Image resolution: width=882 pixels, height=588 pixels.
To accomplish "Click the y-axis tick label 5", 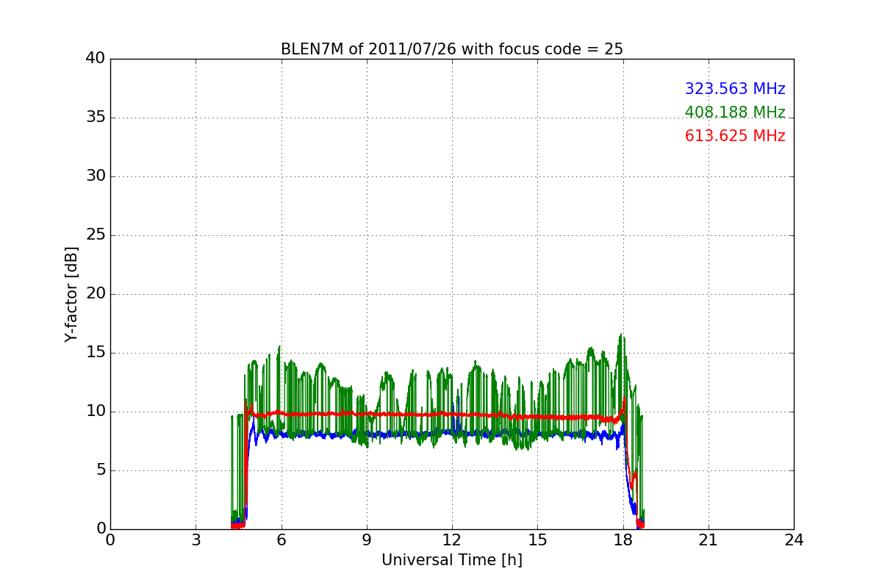I will 100,470.
